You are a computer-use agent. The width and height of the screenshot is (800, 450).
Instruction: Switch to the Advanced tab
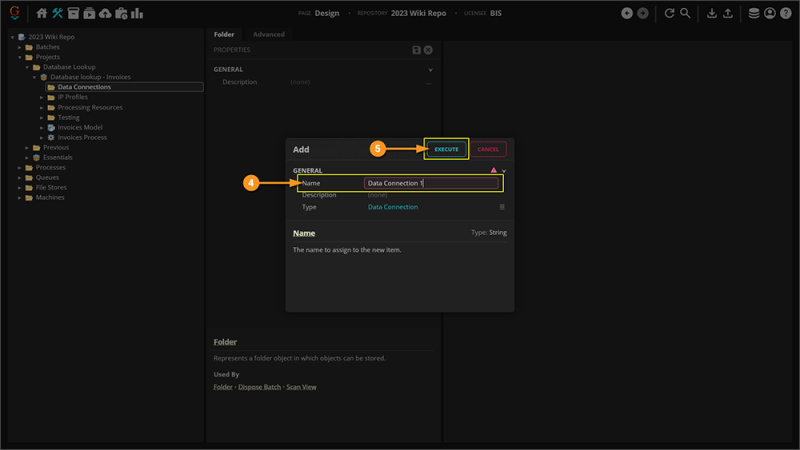pyautogui.click(x=268, y=34)
